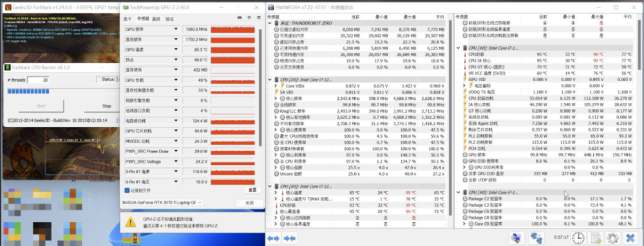Expand Core VIDs row
The width and height of the screenshot is (644, 246).
click(x=276, y=86)
